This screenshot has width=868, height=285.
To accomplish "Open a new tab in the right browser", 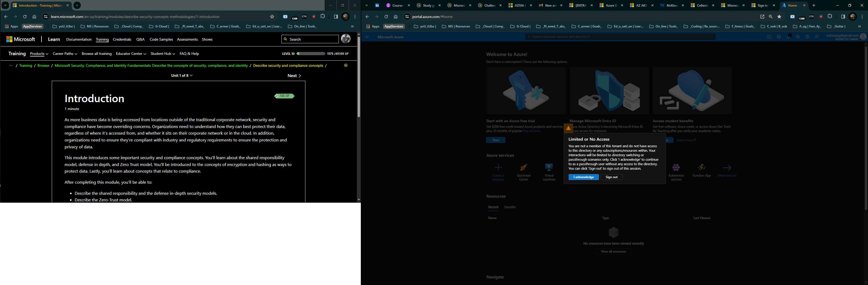I will point(814,5).
